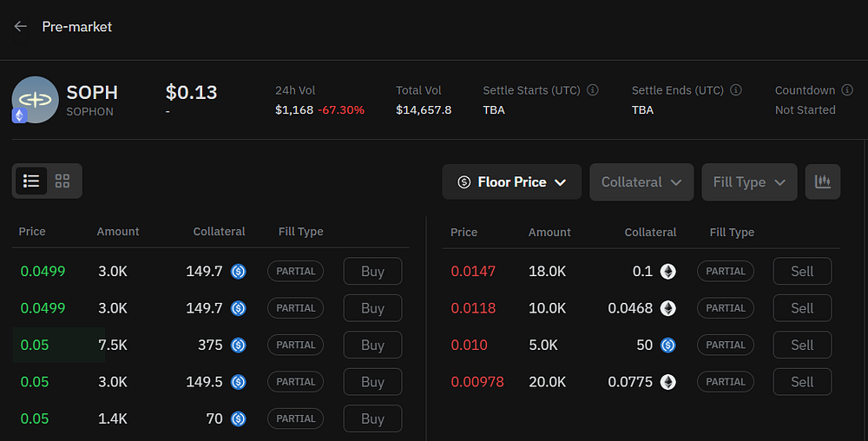Click USDC icon next to 70 collateral
Image resolution: width=868 pixels, height=441 pixels.
click(x=238, y=419)
